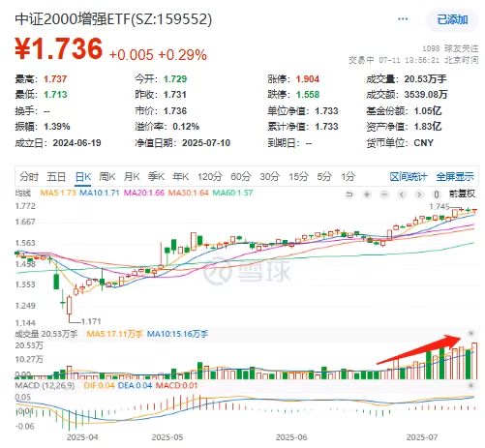485x448 pixels.
Task: Open the 前复权 adjustment dropdown
Action: (462, 194)
